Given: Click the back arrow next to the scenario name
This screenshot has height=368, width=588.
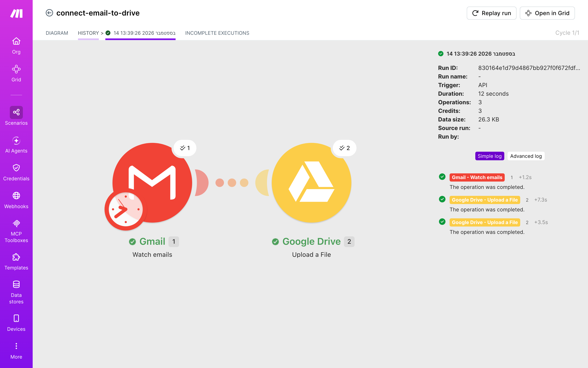Looking at the screenshot, I should 49,13.
